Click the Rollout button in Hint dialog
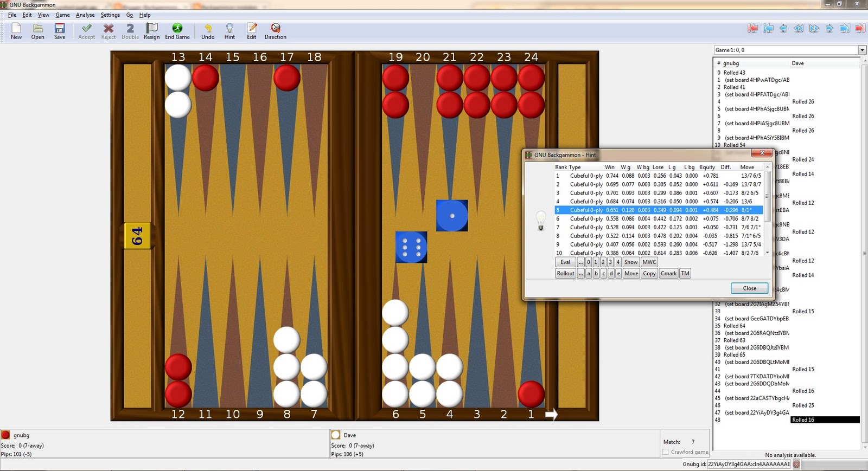The width and height of the screenshot is (868, 471). click(x=565, y=274)
